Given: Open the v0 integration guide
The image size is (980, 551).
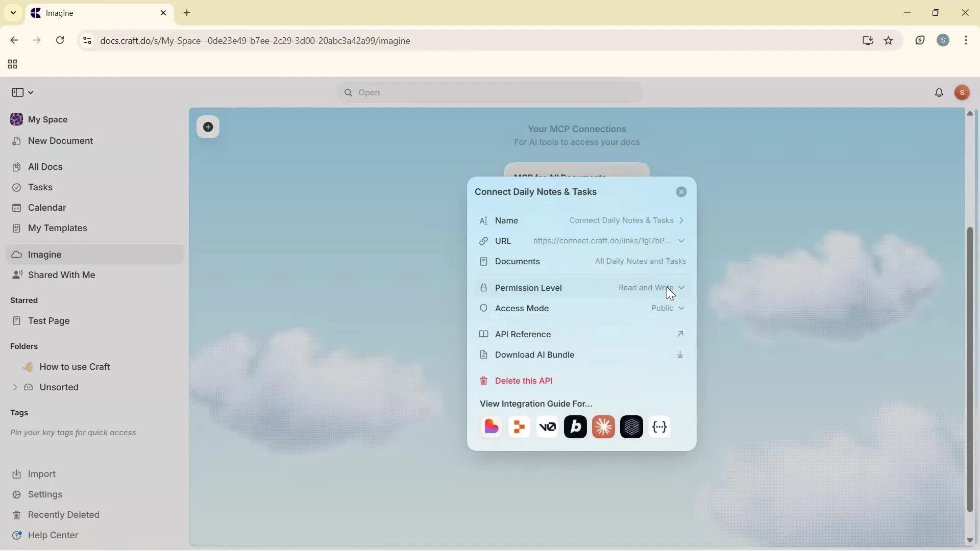Looking at the screenshot, I should (x=547, y=427).
